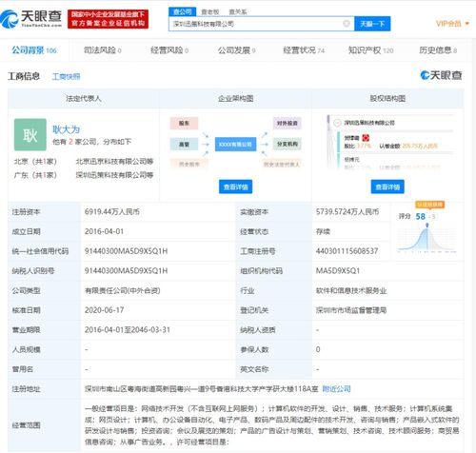Click the red 官方备案企业征信机构 banner
Image resolution: width=476 pixels, height=453 pixels.
(108, 19)
